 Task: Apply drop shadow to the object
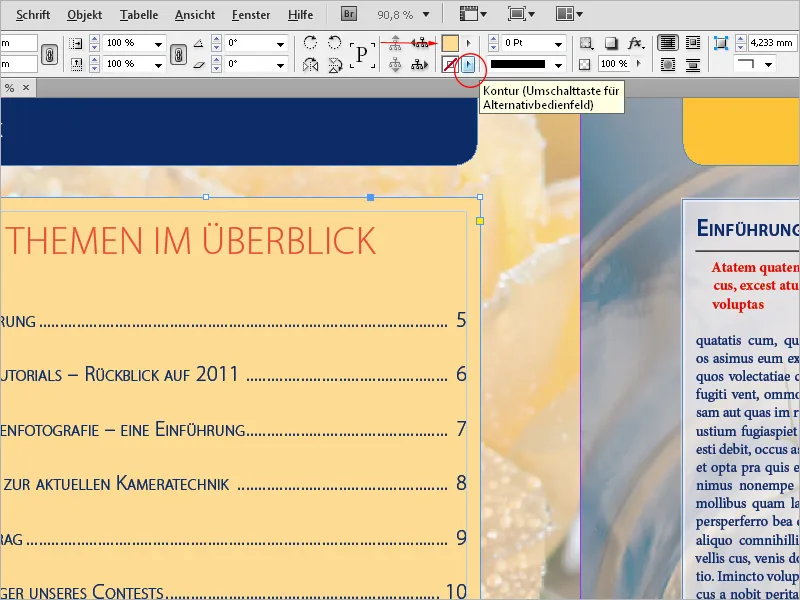[611, 43]
